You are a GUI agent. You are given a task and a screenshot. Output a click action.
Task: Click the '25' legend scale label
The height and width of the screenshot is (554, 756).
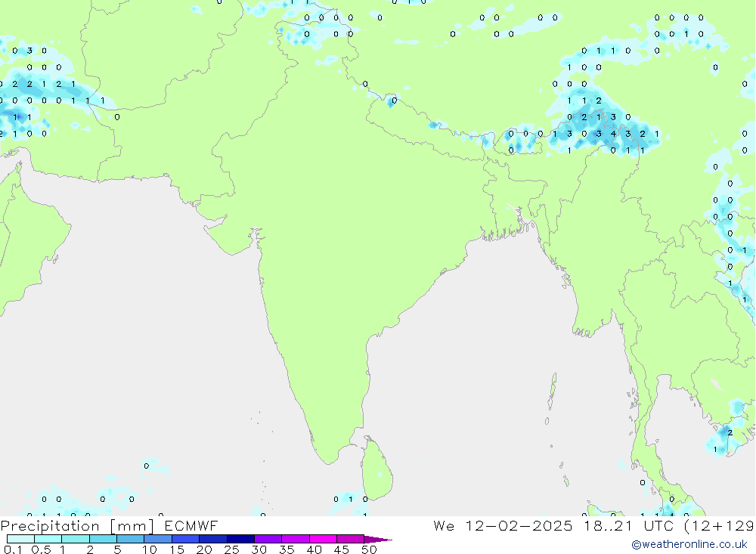[232, 549]
